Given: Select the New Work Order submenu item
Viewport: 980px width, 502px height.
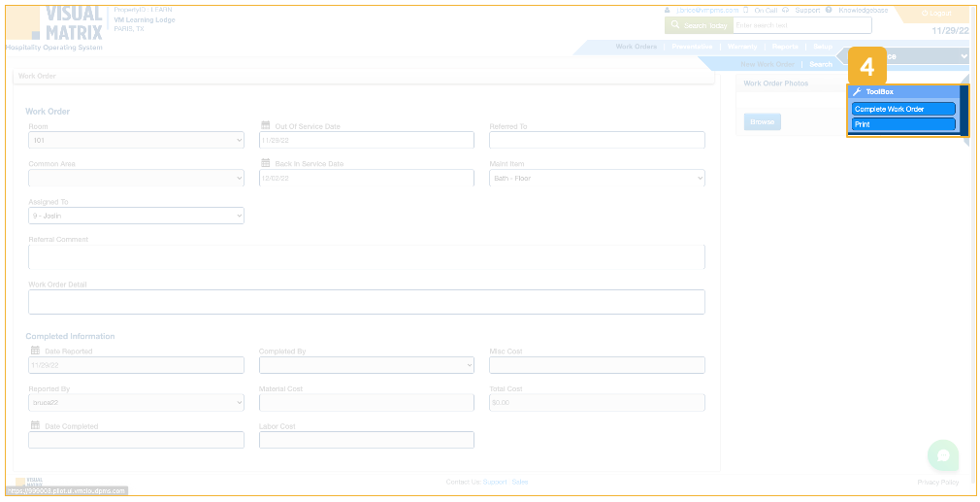Looking at the screenshot, I should click(768, 64).
